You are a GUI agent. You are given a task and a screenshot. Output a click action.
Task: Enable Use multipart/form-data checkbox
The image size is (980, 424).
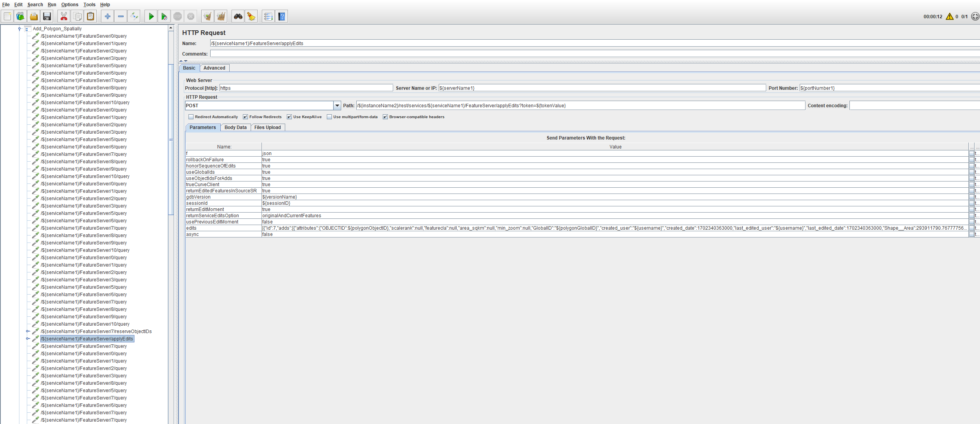[x=329, y=117]
